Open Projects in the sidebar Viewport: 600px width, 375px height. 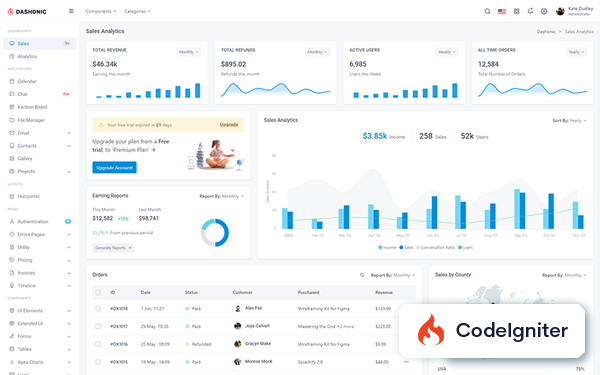point(39,171)
